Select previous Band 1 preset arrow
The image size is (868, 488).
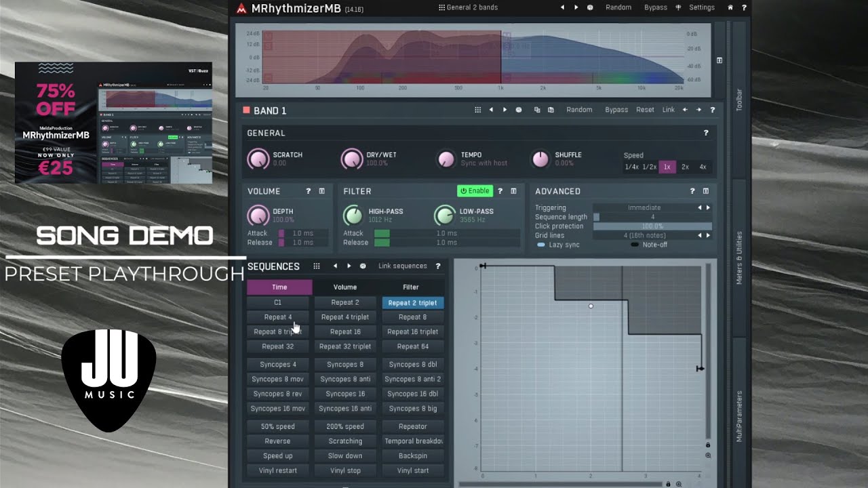(x=491, y=110)
